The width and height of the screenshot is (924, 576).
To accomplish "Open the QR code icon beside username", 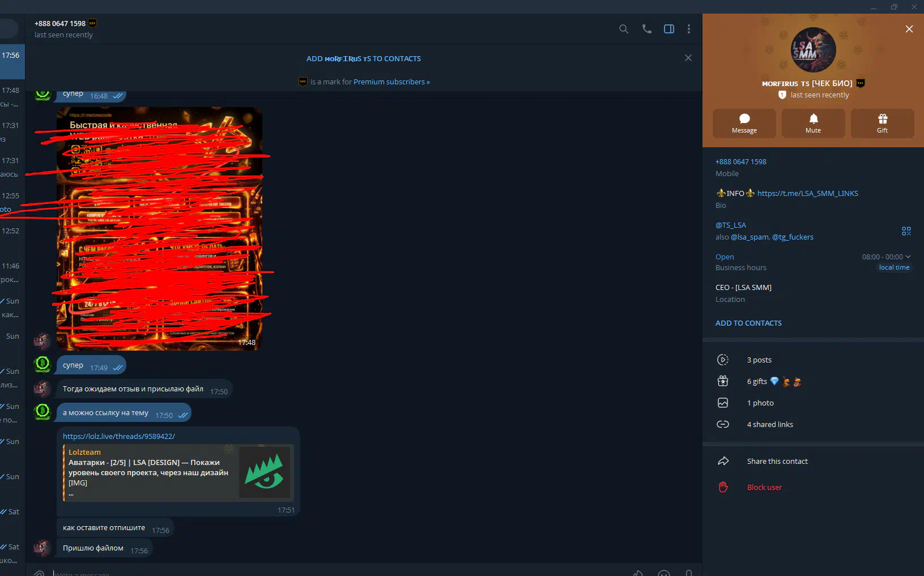I will 906,231.
